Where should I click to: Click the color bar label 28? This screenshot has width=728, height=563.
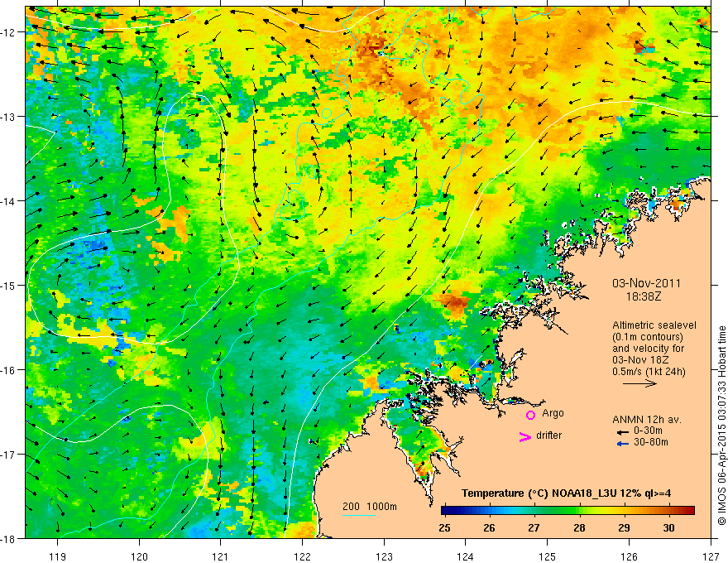[x=579, y=528]
